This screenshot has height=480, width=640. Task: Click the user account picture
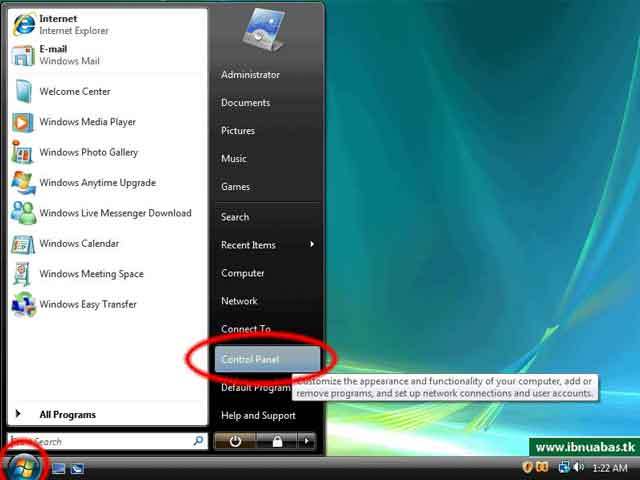click(x=263, y=30)
